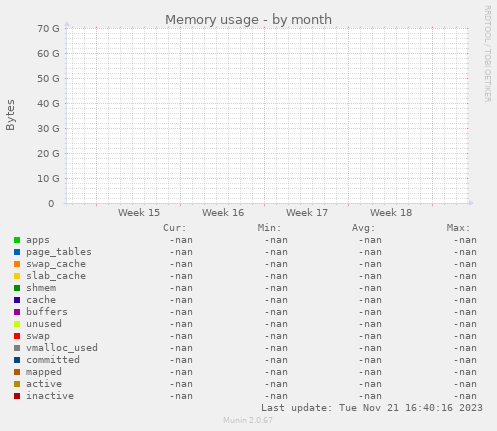Click the 'Week 16' axis label
497x431 pixels.
point(223,213)
